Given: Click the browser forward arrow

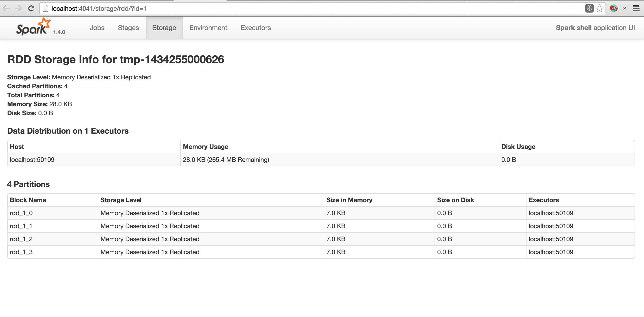Looking at the screenshot, I should [19, 9].
